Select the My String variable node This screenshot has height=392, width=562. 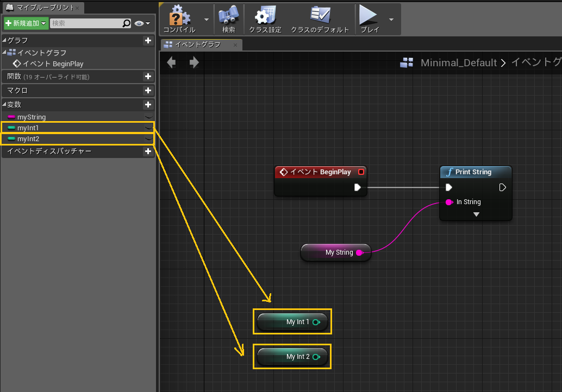point(336,252)
